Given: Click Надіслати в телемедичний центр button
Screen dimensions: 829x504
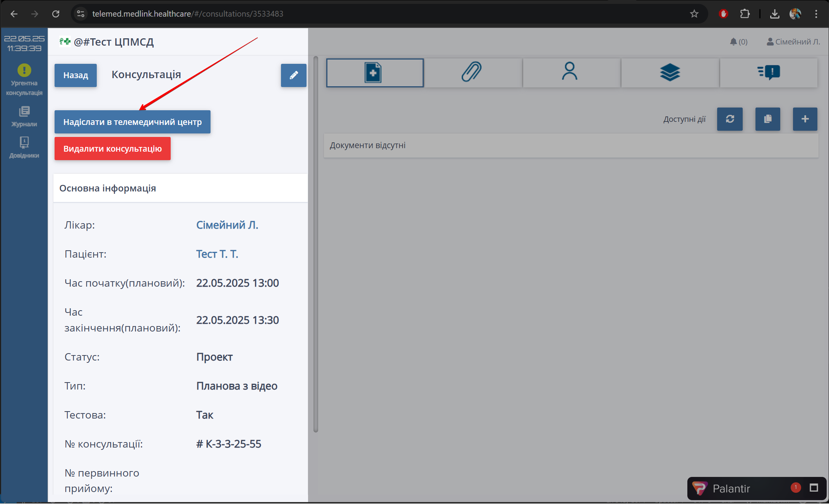Looking at the screenshot, I should pyautogui.click(x=132, y=122).
